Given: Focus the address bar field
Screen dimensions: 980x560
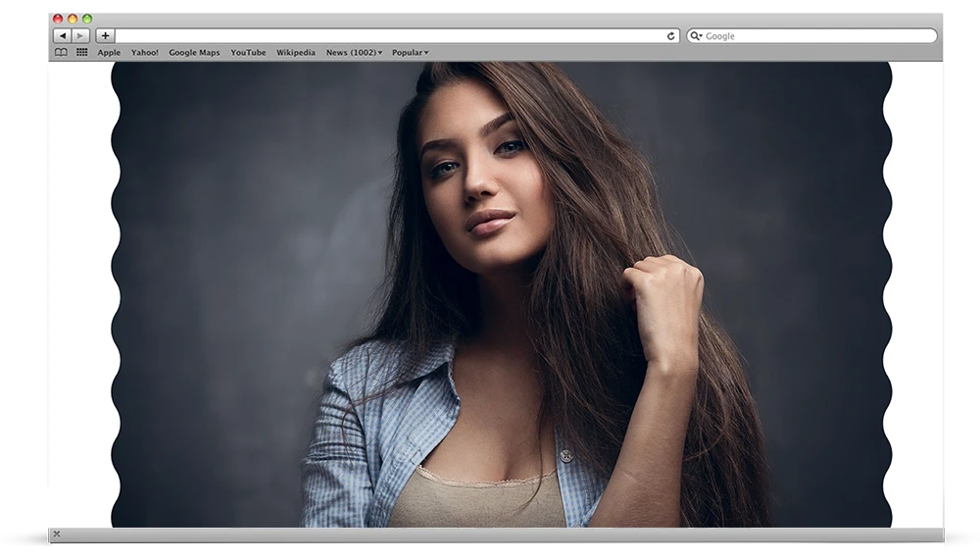Looking at the screenshot, I should click(x=397, y=35).
